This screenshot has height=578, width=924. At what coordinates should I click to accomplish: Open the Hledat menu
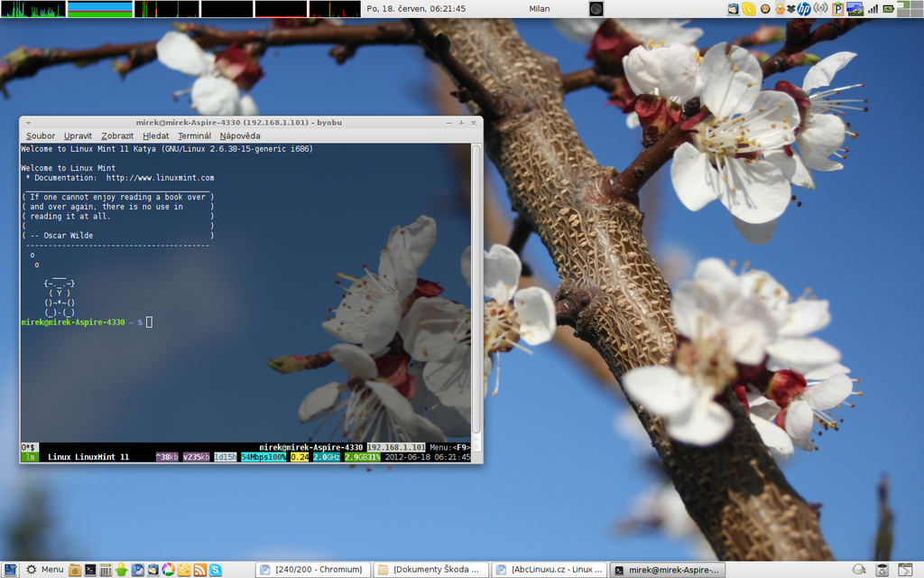click(155, 135)
